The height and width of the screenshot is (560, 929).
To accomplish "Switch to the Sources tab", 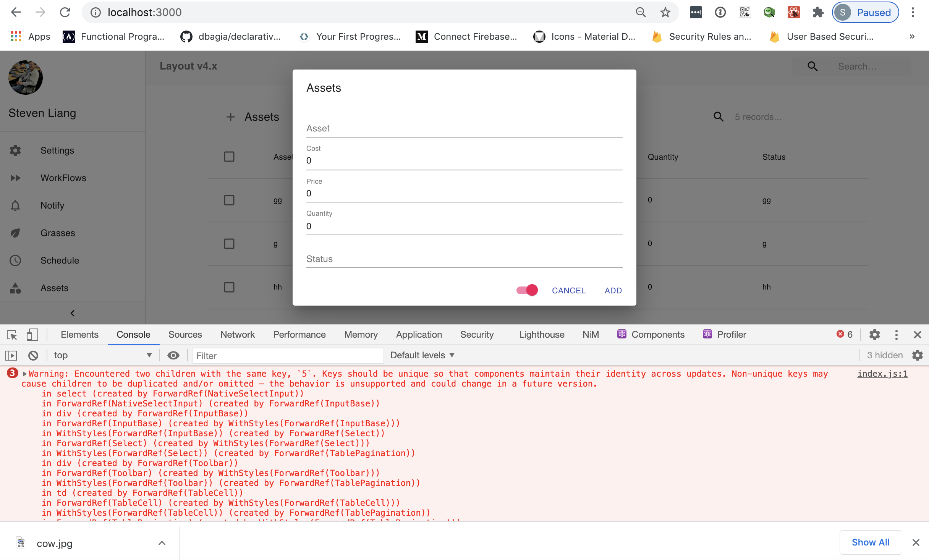I will tap(185, 334).
